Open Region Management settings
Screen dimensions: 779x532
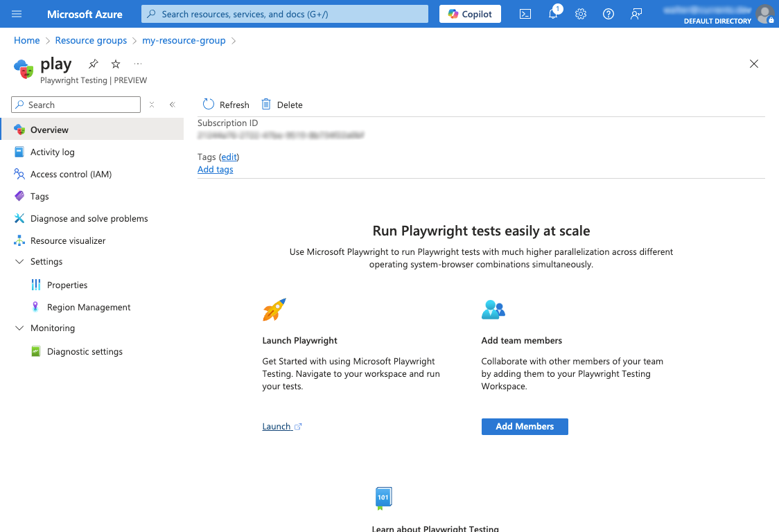(x=89, y=308)
